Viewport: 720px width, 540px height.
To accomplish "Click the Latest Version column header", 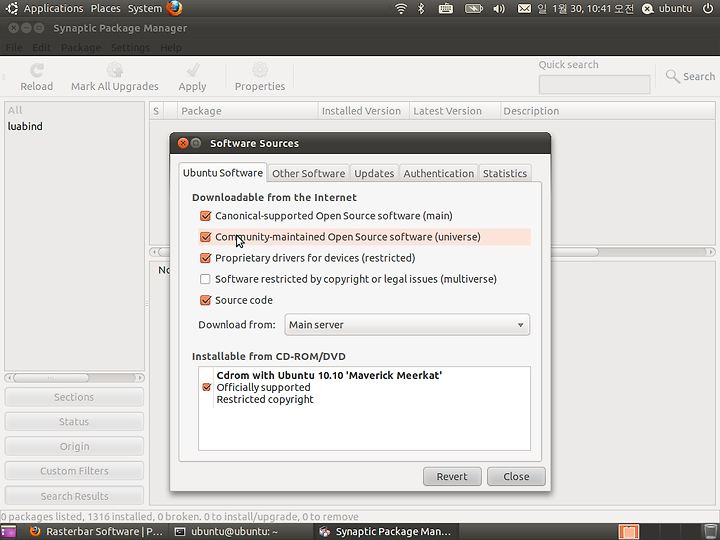I will tap(455, 111).
